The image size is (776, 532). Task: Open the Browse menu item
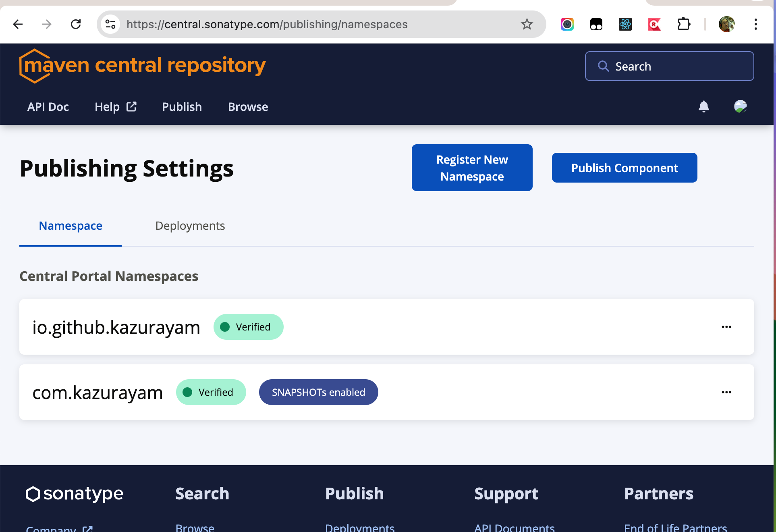click(248, 107)
